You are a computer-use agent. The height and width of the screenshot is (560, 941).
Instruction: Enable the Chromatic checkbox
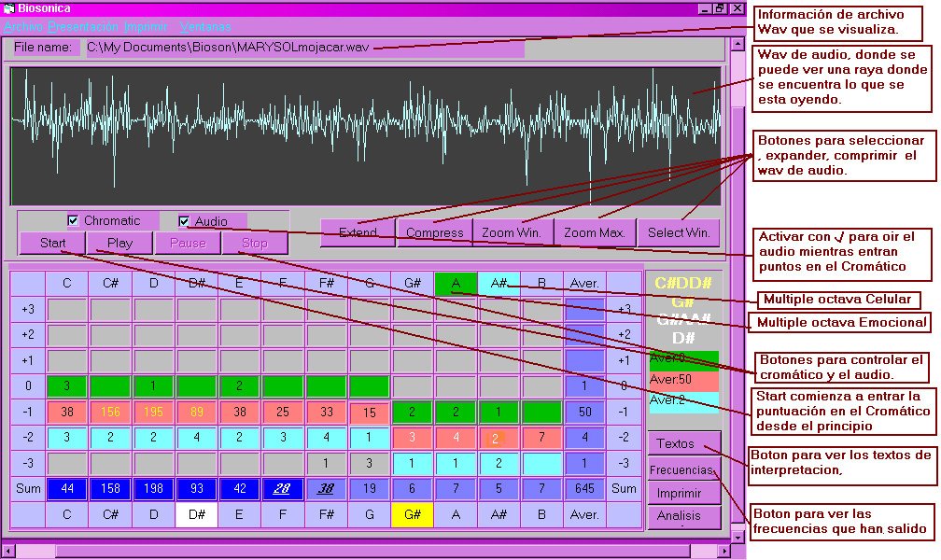point(73,221)
